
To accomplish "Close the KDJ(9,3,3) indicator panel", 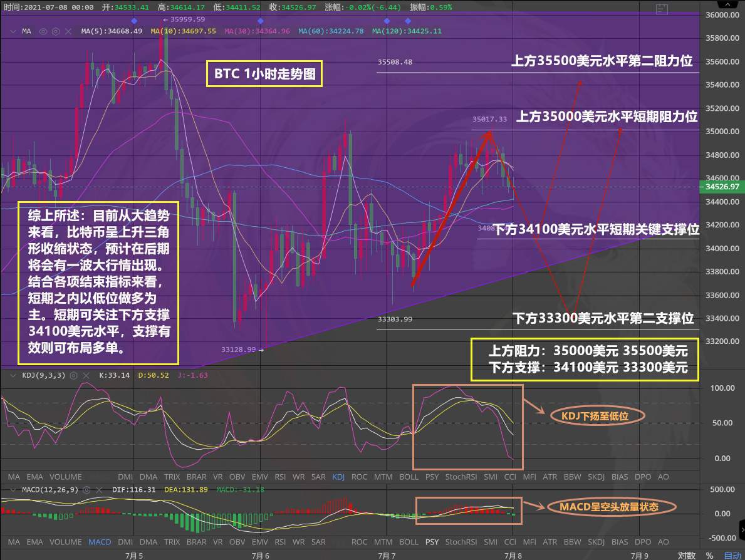I will click(x=86, y=375).
